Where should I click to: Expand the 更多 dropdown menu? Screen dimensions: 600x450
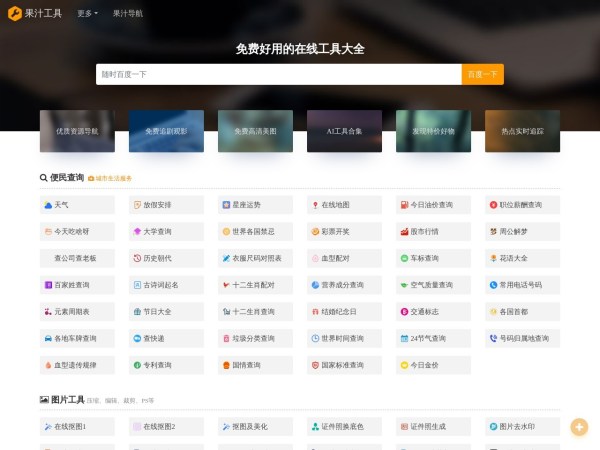88,14
